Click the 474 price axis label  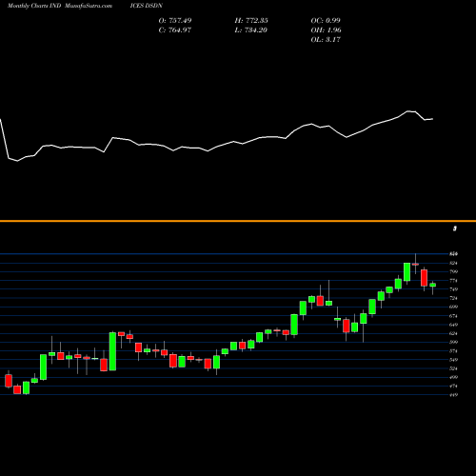pos(453,387)
